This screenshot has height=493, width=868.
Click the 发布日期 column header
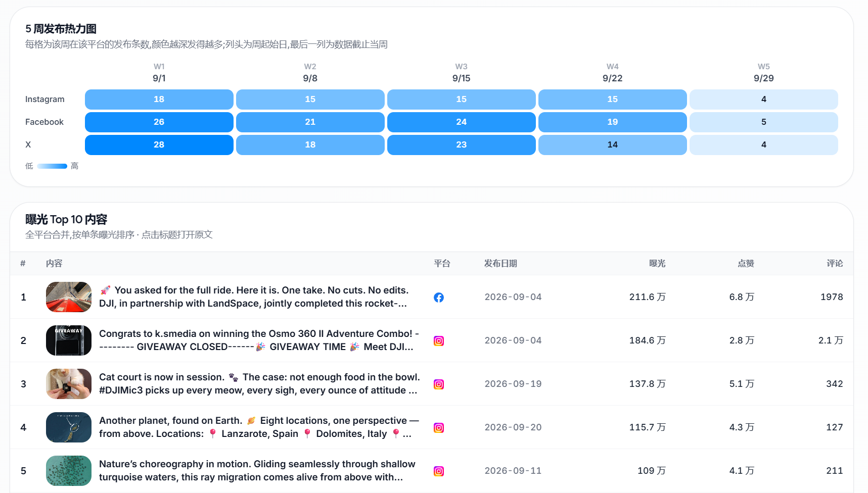coord(500,264)
